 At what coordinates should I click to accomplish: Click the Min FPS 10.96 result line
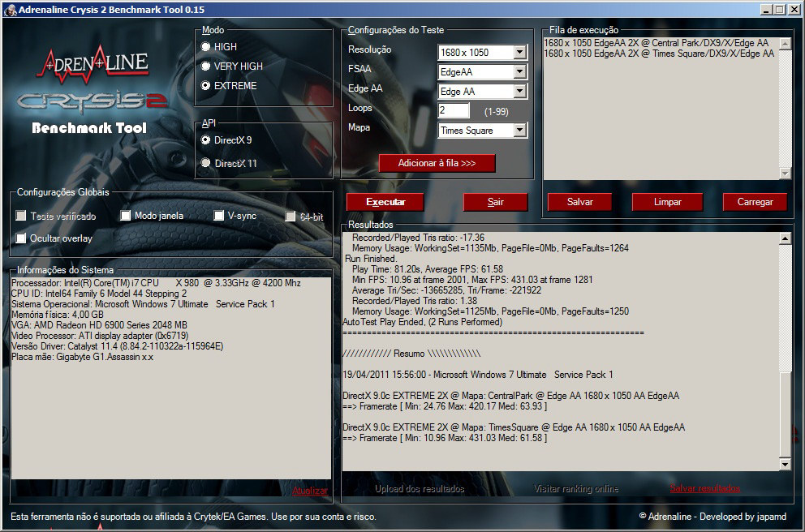(x=472, y=280)
